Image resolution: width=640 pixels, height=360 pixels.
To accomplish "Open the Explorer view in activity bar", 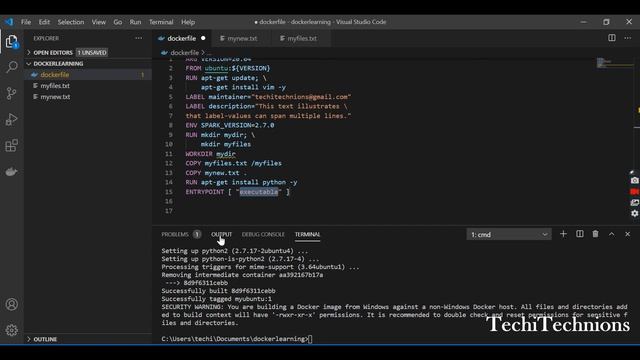I will pos(11,41).
